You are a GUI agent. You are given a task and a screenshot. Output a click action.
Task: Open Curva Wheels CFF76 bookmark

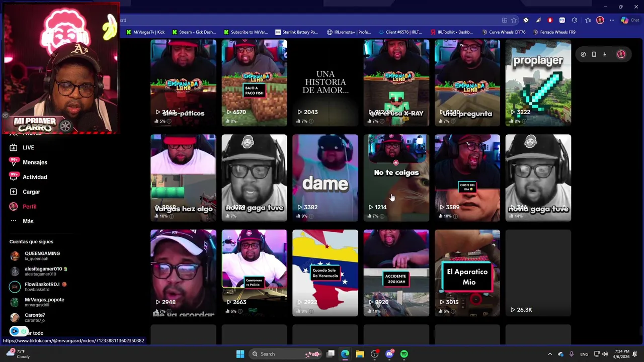(504, 32)
